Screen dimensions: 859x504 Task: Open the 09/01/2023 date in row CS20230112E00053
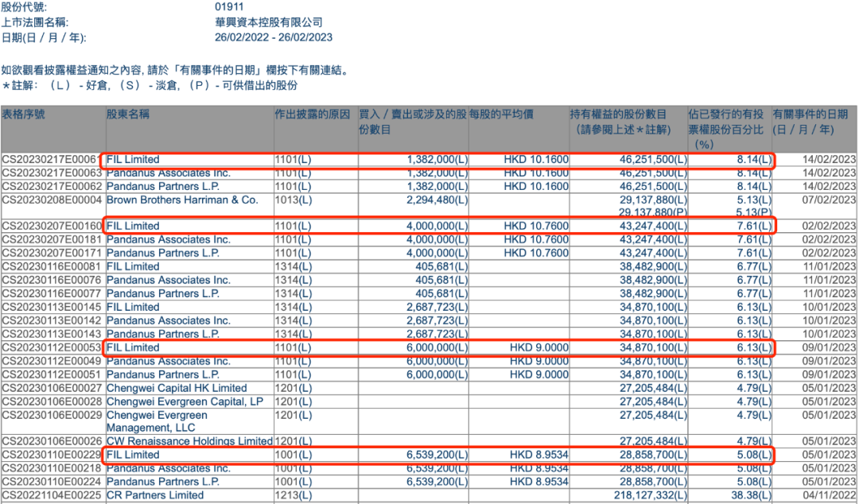click(x=829, y=347)
